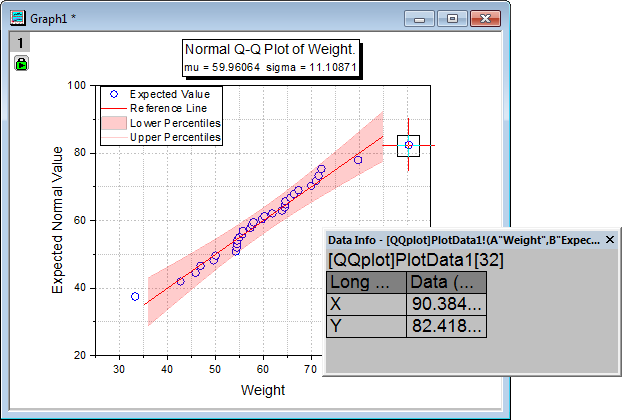
Task: Click the X value cell showing 90.384
Action: pyautogui.click(x=447, y=304)
